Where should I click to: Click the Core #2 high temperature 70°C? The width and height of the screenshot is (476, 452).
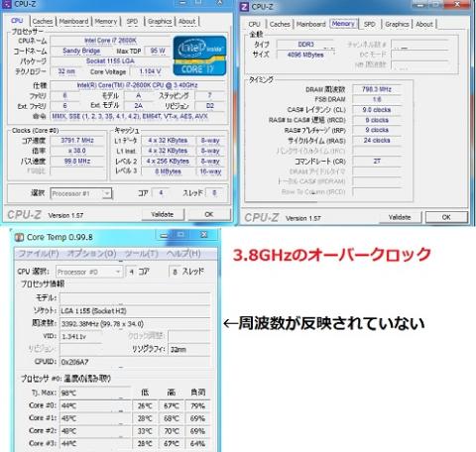point(172,431)
